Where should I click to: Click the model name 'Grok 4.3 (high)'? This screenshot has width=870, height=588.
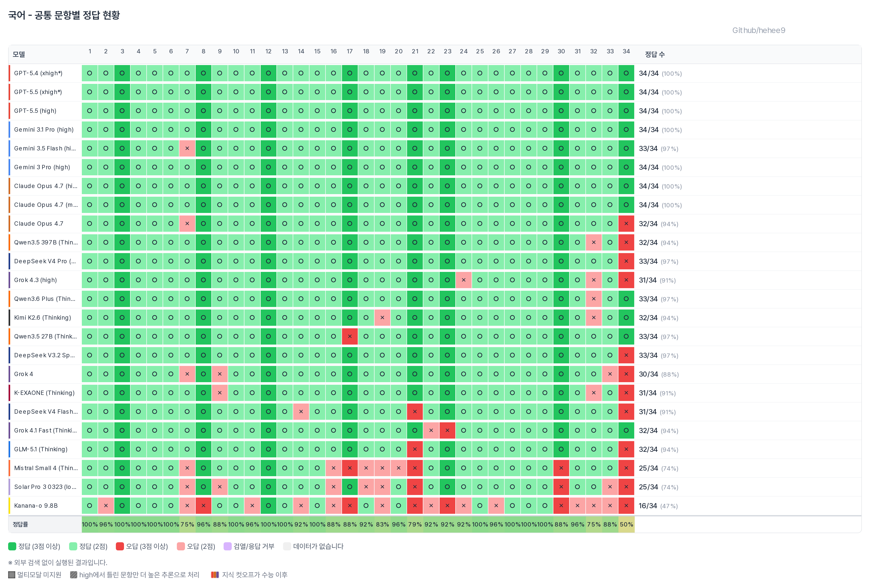(x=36, y=280)
